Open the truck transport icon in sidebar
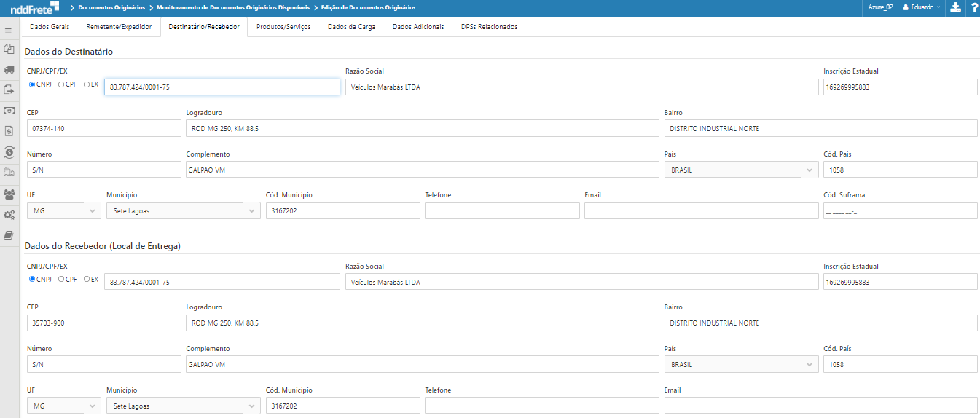The width and height of the screenshot is (980, 418). [9, 70]
